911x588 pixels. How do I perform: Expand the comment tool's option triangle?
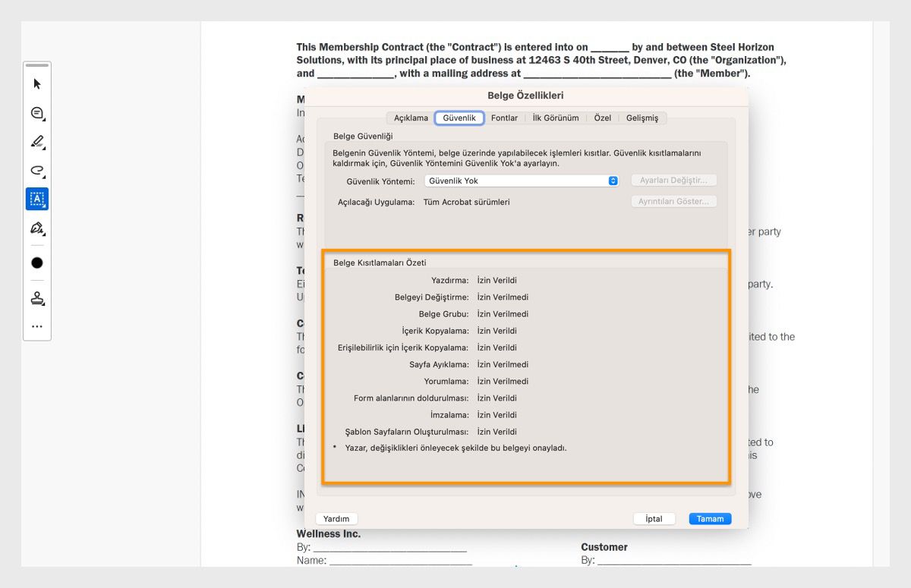click(44, 119)
